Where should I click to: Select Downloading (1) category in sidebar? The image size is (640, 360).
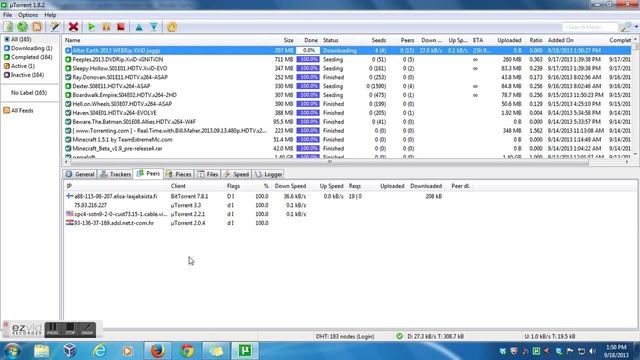pos(28,48)
